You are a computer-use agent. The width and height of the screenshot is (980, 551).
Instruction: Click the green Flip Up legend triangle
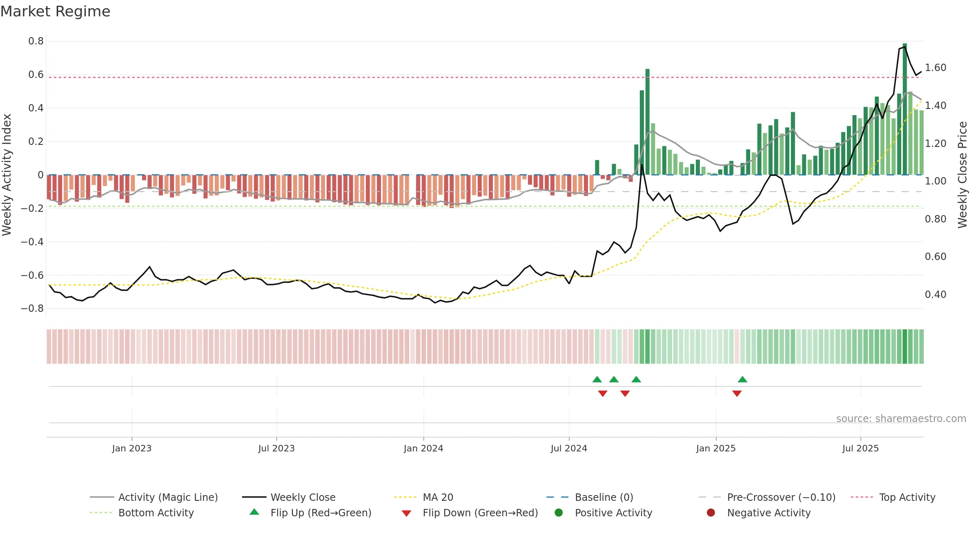(254, 512)
